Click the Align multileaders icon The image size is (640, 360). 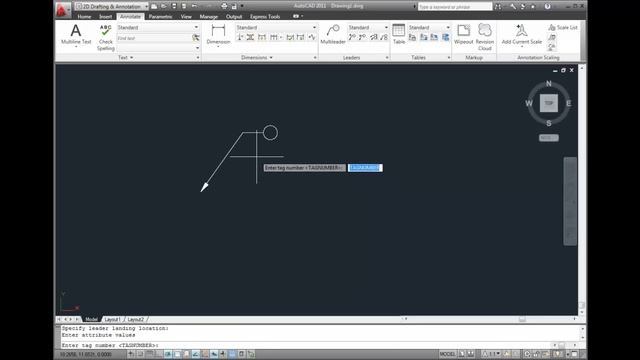(x=373, y=38)
